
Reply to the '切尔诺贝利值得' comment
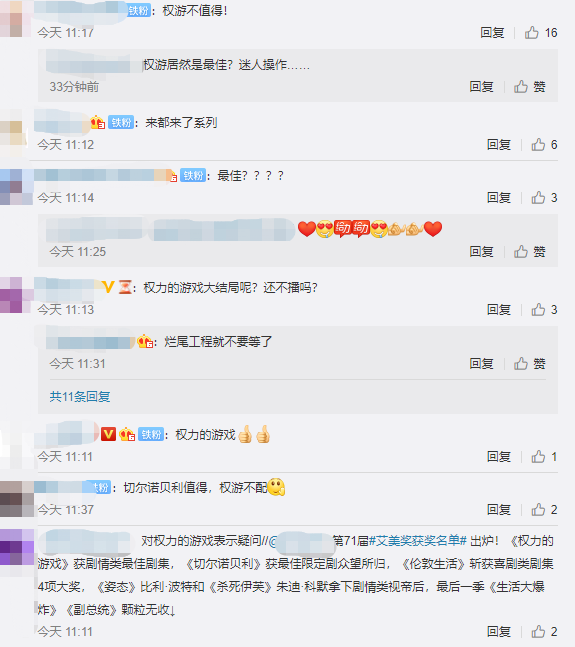[499, 510]
